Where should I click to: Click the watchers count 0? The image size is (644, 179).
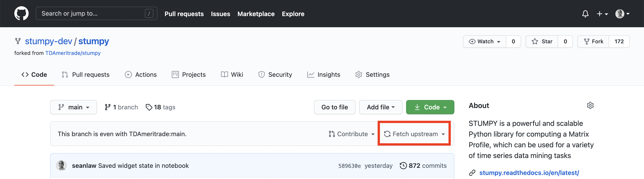[513, 42]
